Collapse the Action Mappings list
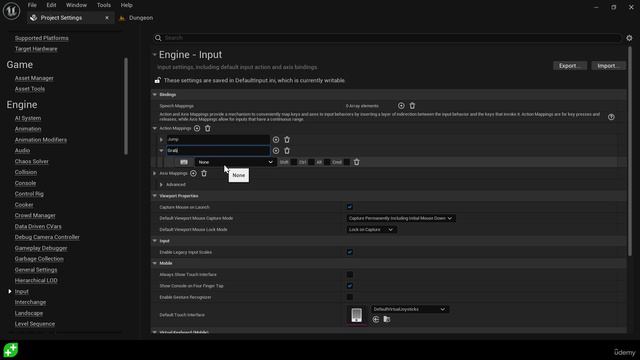The height and width of the screenshot is (360, 640). (x=155, y=129)
